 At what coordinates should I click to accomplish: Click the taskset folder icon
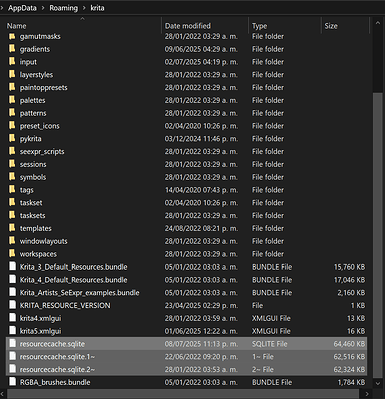tap(12, 202)
